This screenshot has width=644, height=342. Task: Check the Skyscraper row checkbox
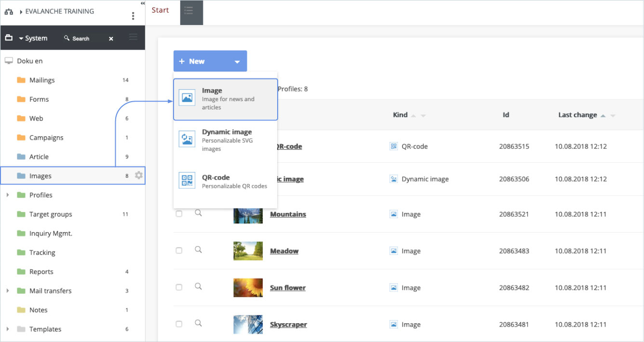179,324
